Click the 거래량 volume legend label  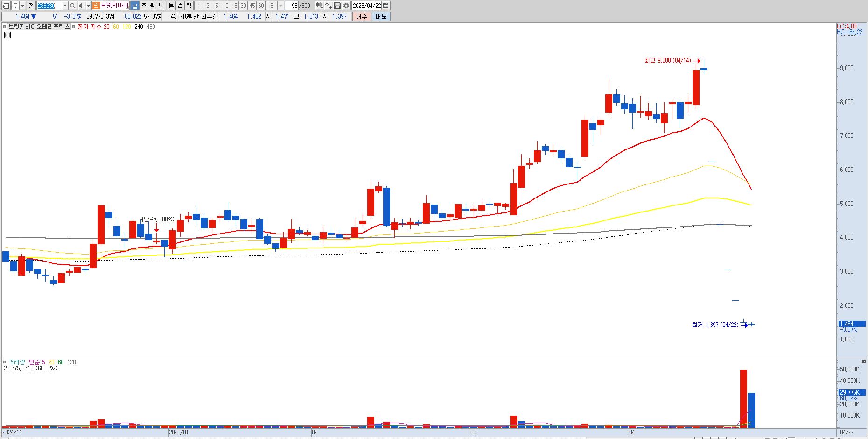(x=17, y=362)
